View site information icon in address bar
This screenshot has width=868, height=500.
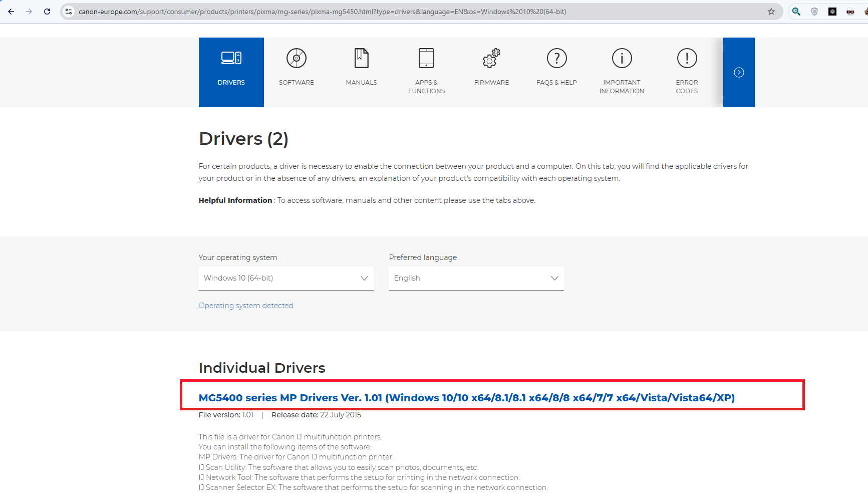coord(69,12)
